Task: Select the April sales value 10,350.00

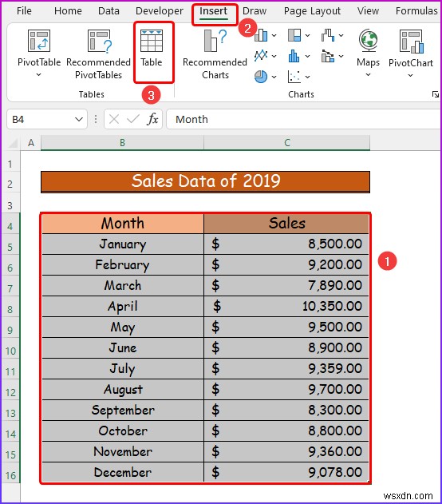Action: [x=286, y=307]
